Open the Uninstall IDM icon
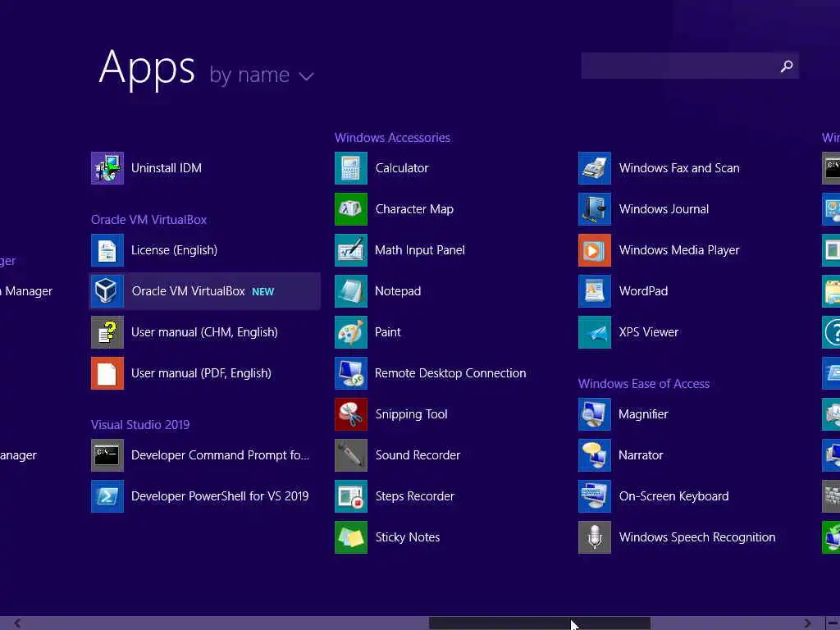840x630 pixels. tap(107, 168)
